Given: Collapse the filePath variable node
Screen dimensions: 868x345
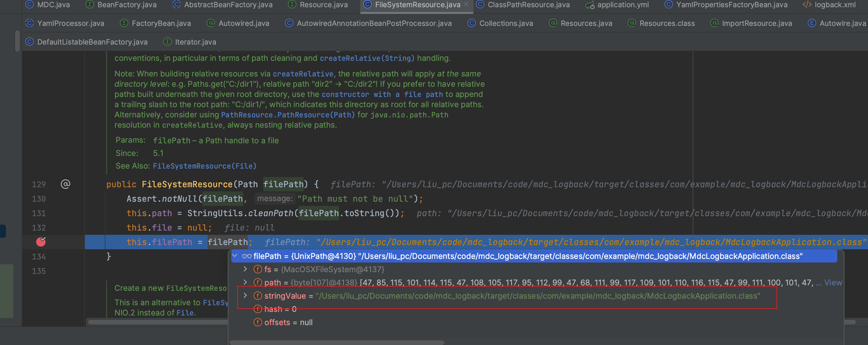Looking at the screenshot, I should pyautogui.click(x=235, y=256).
